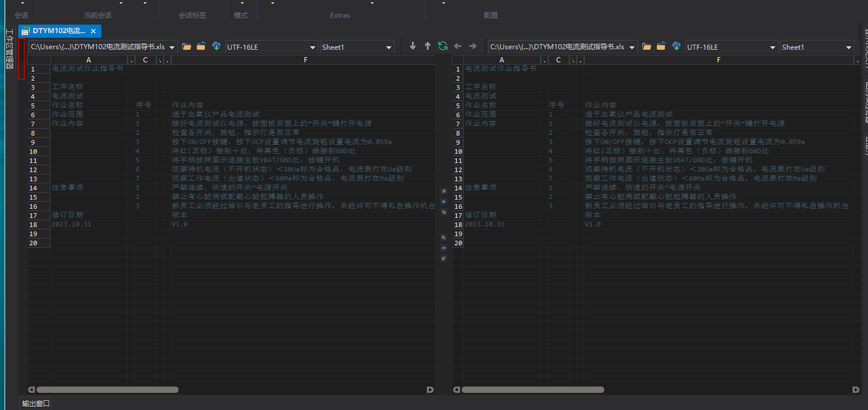Click right pane cell 作业内容 in column F

[x=601, y=105]
